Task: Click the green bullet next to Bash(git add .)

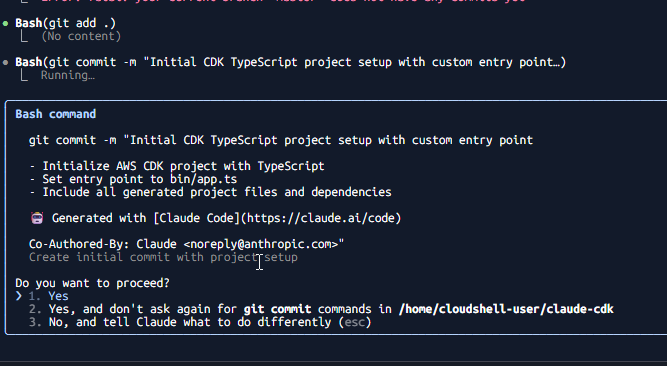Action: (x=6, y=23)
